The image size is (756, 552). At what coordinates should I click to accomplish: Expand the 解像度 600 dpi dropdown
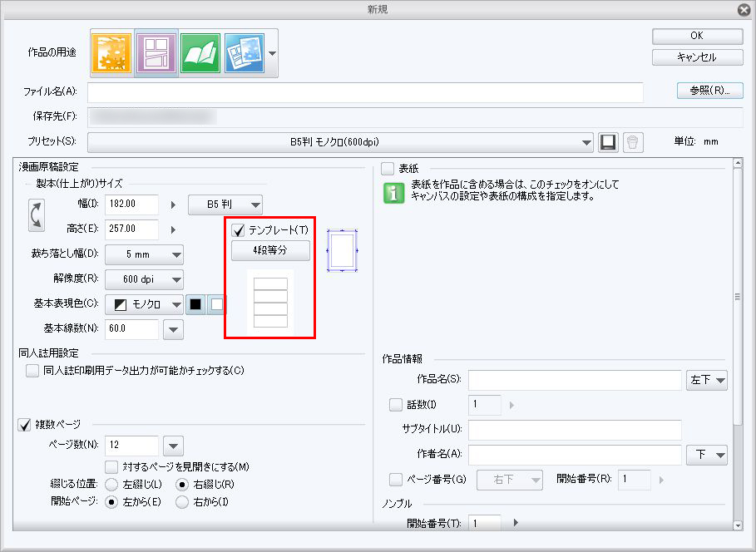[145, 279]
